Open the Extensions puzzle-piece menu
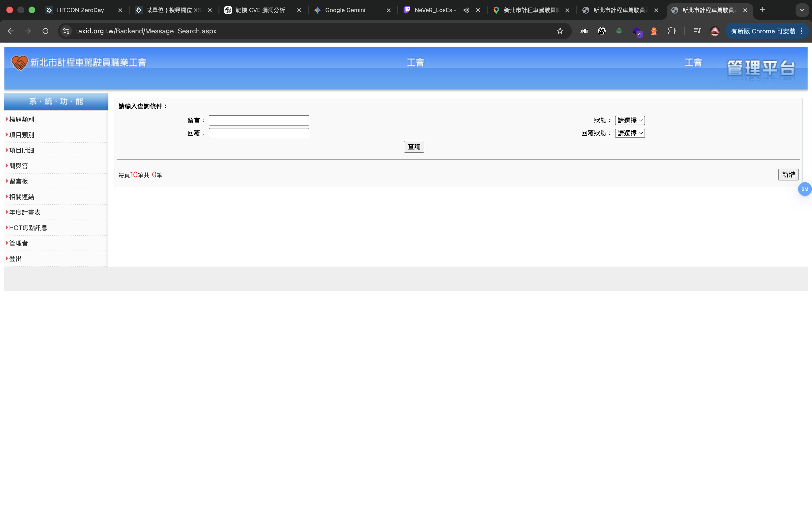 tap(671, 31)
